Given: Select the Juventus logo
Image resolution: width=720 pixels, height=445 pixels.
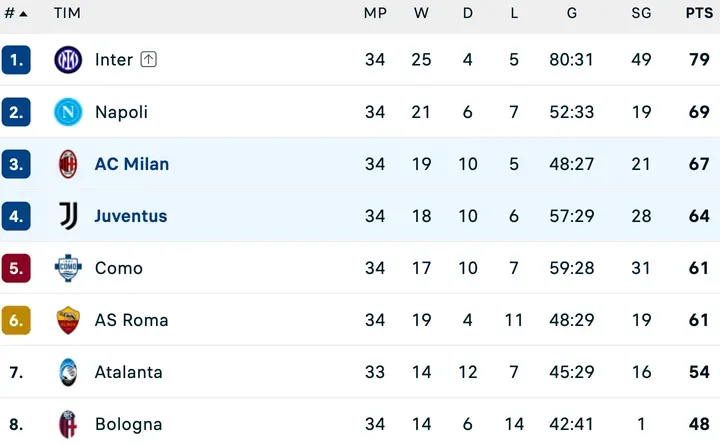Looking at the screenshot, I should pos(68,216).
